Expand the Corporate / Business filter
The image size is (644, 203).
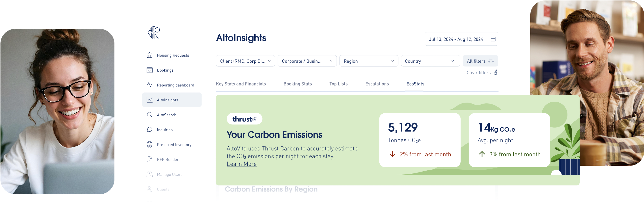click(x=307, y=61)
